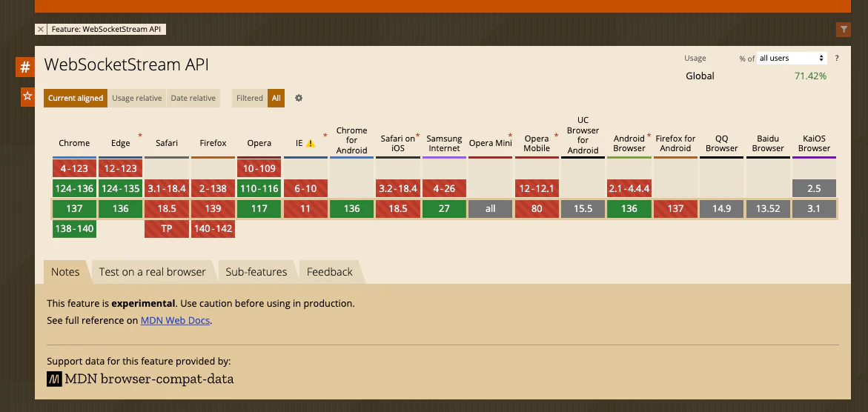Click the Baidu Browser header
The width and height of the screenshot is (868, 412).
(768, 144)
